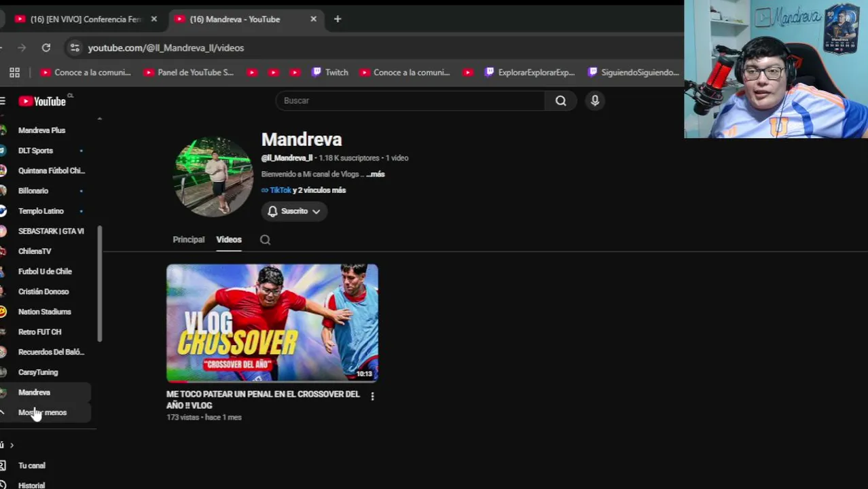Image resolution: width=868 pixels, height=489 pixels.
Task: Click Mandreva channel avatar picture
Action: [214, 177]
